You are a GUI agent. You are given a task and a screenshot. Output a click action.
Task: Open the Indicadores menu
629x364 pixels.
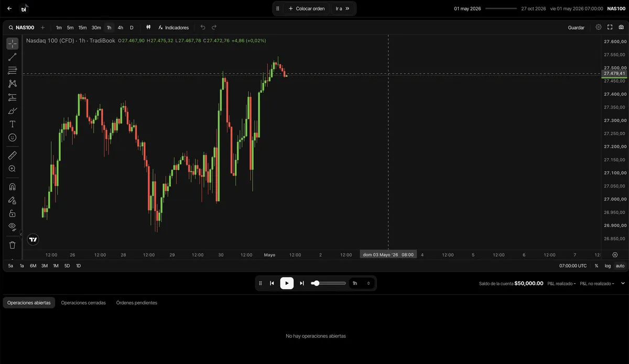[173, 27]
